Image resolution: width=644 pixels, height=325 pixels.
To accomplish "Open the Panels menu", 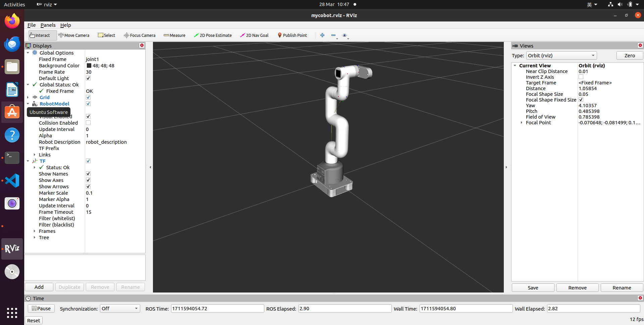I will click(48, 25).
